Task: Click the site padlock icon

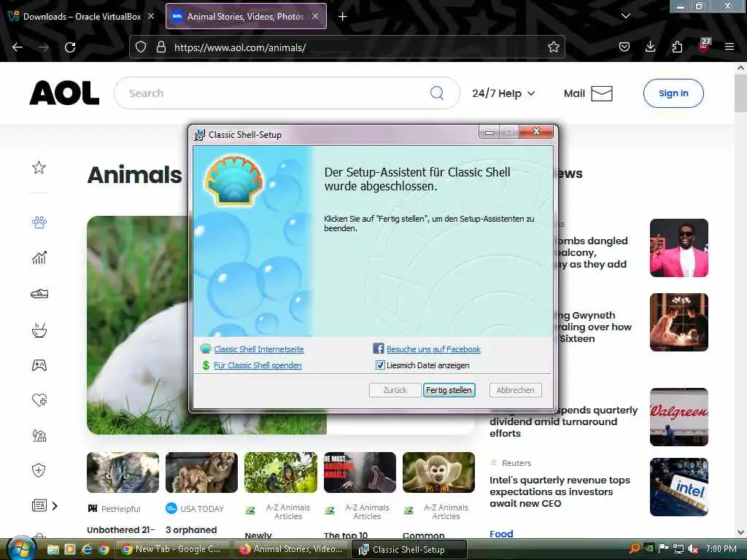Action: click(x=161, y=47)
